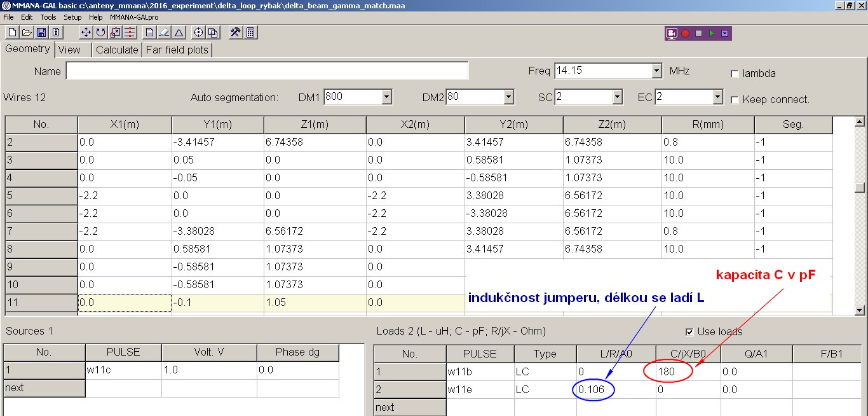
Task: Click the four-arrow Move antenna icon
Action: (86, 32)
